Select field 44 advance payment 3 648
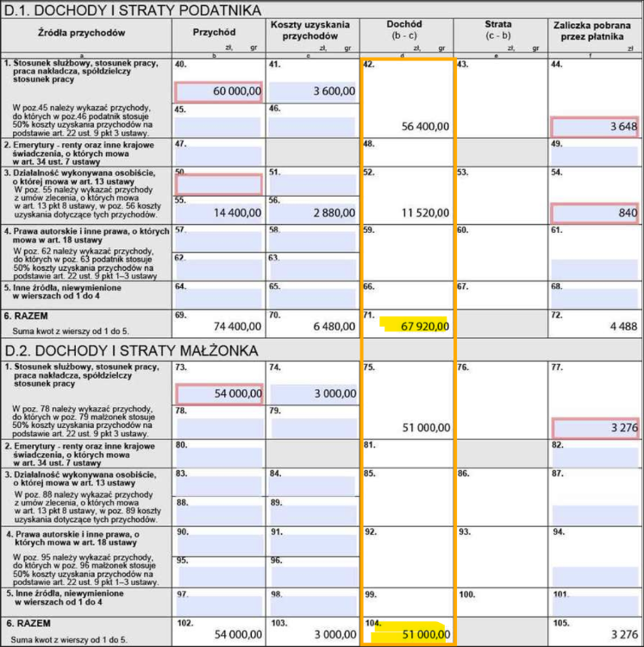This screenshot has width=644, height=647. tap(595, 127)
